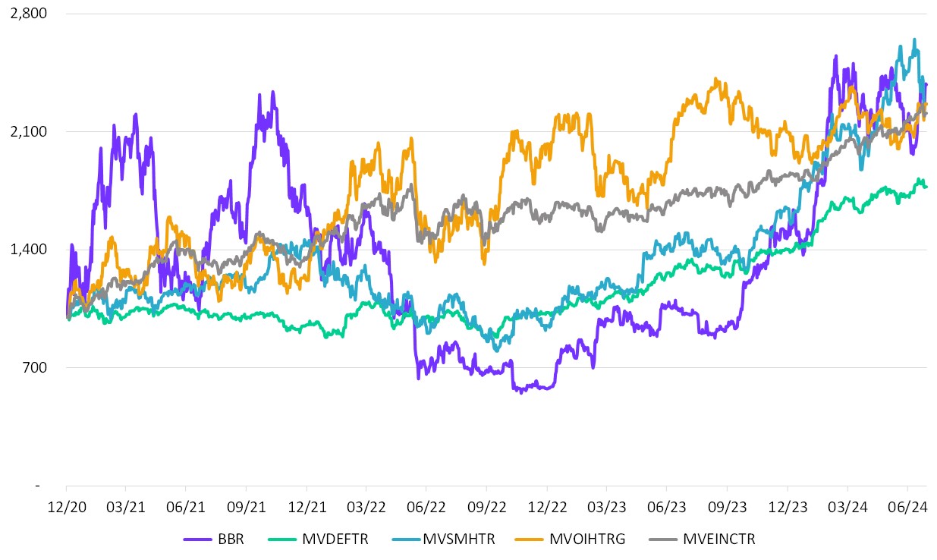The image size is (937, 560).
Task: Click the 1,400 y-axis label
Action: click(30, 250)
